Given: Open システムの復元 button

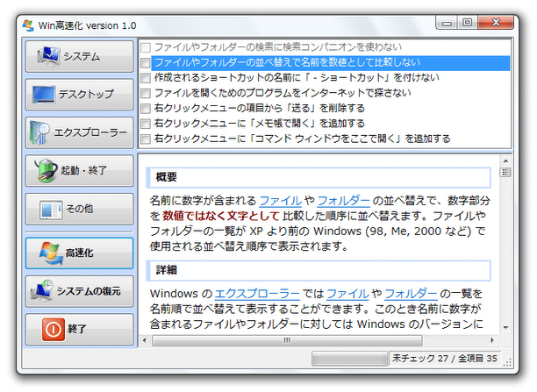Looking at the screenshot, I should click(x=80, y=291).
